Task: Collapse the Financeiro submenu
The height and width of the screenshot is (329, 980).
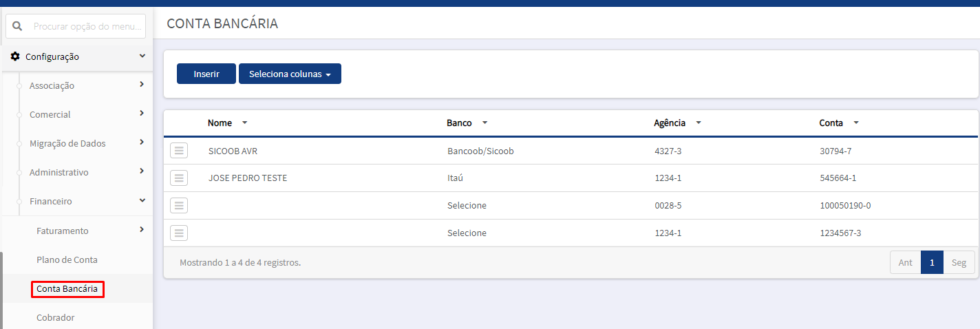Action: pyautogui.click(x=142, y=200)
